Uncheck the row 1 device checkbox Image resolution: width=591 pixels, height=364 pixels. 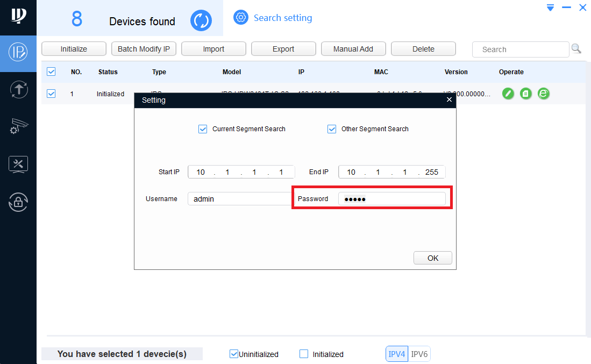[x=51, y=94]
